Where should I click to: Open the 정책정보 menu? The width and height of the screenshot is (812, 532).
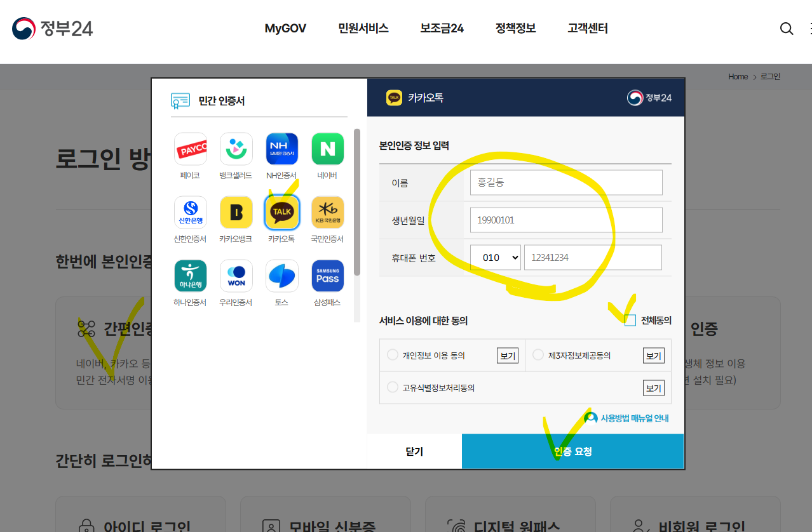click(516, 29)
